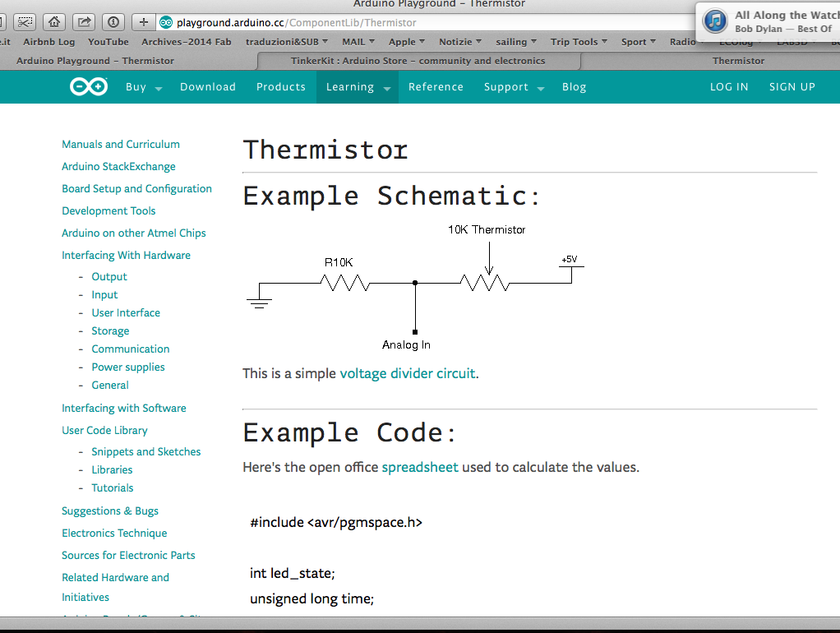Open the Communication sidebar sub-link
This screenshot has height=633, width=840.
pos(130,349)
